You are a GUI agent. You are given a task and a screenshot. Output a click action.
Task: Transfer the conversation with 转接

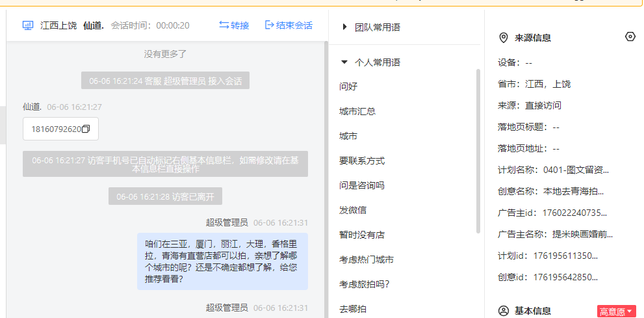click(234, 25)
